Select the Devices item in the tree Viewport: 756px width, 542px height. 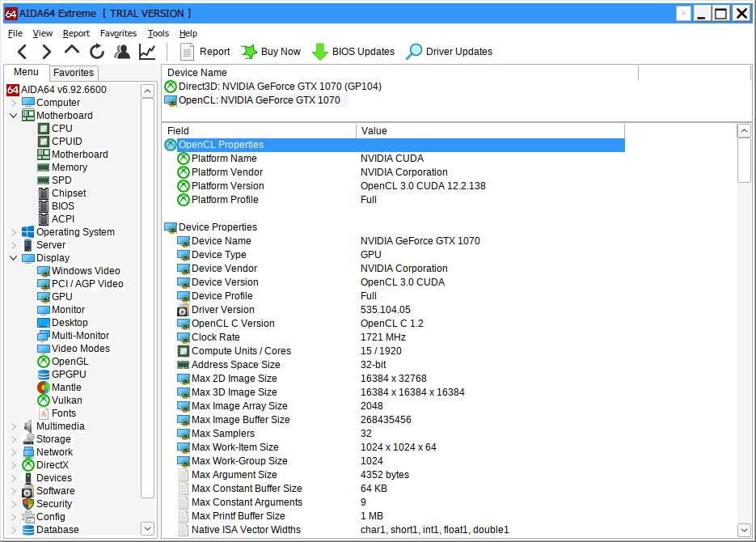[47, 478]
